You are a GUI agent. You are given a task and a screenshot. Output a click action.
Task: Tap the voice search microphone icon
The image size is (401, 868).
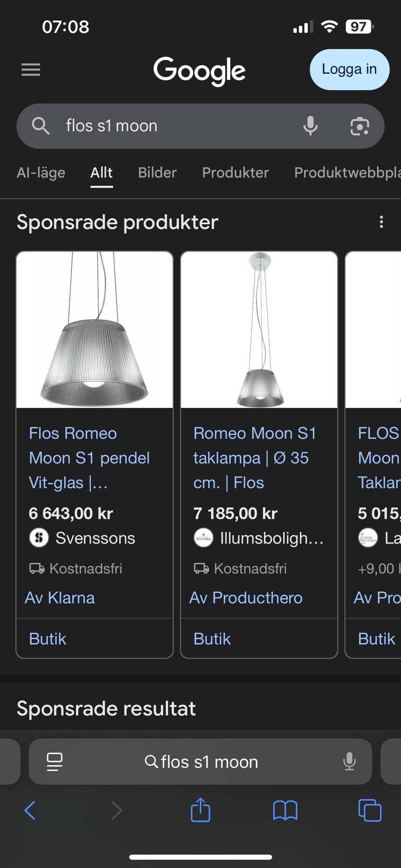pyautogui.click(x=310, y=126)
